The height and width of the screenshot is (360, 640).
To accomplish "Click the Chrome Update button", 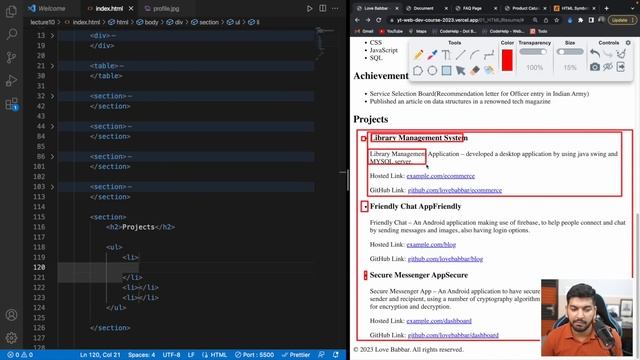I will point(622,20).
